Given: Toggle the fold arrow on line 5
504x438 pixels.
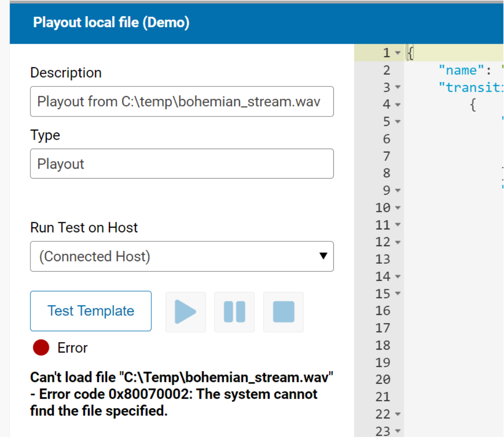Looking at the screenshot, I should (398, 122).
